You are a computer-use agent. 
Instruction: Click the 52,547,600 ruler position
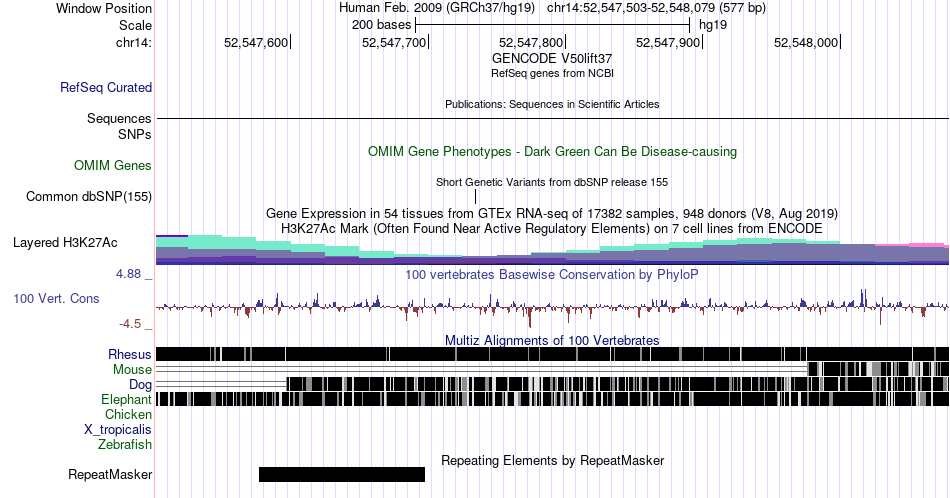(x=256, y=42)
